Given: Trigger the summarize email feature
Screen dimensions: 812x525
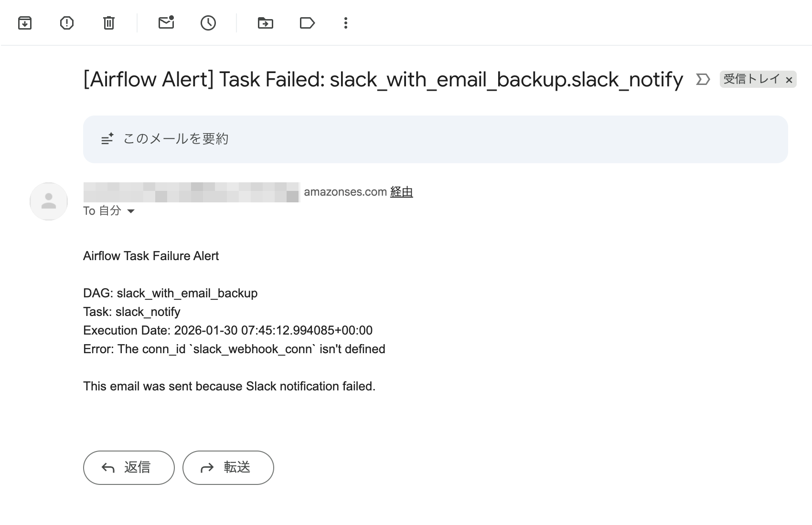Looking at the screenshot, I should [176, 139].
